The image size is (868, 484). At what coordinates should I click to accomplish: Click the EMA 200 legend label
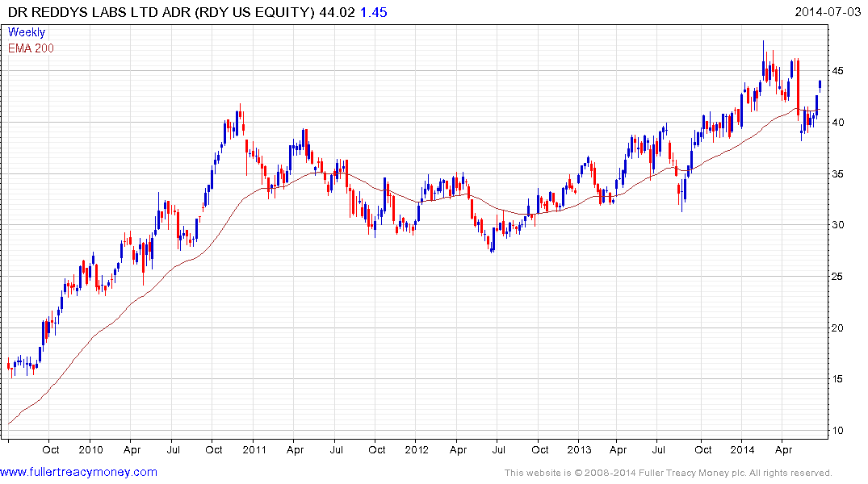click(31, 48)
